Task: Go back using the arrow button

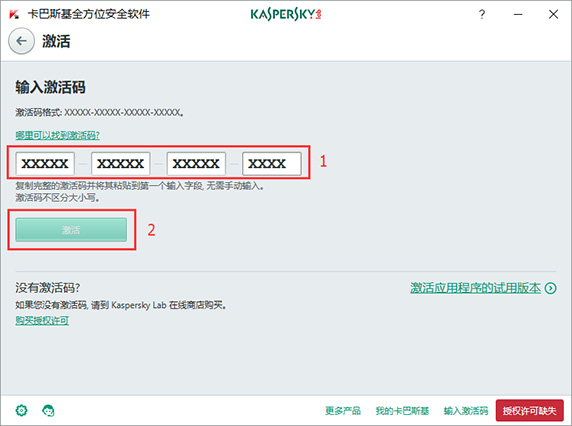Action: pyautogui.click(x=22, y=41)
